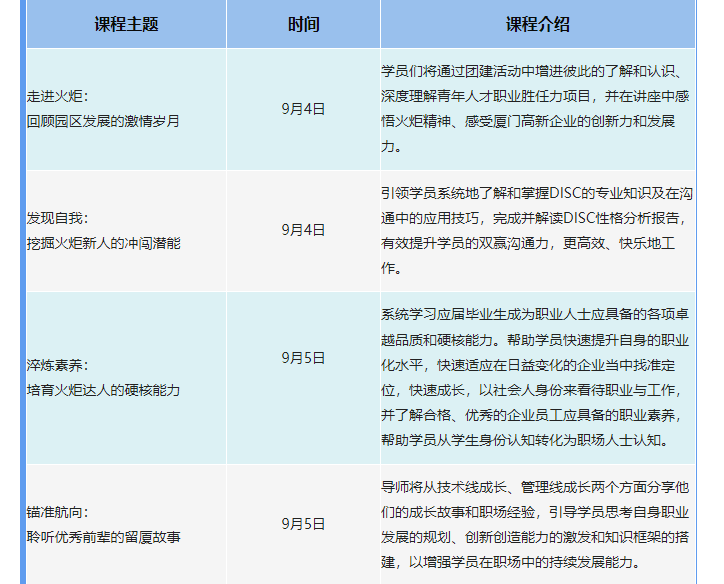Click the 淬炼素养 description about 应届毕业生
Screen dimensions: 724x584
(536, 377)
